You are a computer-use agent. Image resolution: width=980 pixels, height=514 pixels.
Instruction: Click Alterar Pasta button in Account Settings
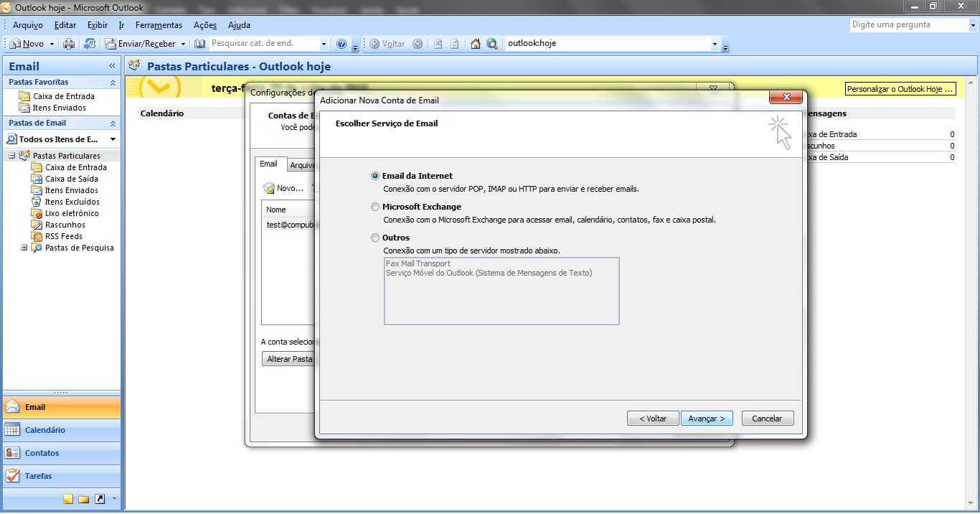tap(288, 359)
